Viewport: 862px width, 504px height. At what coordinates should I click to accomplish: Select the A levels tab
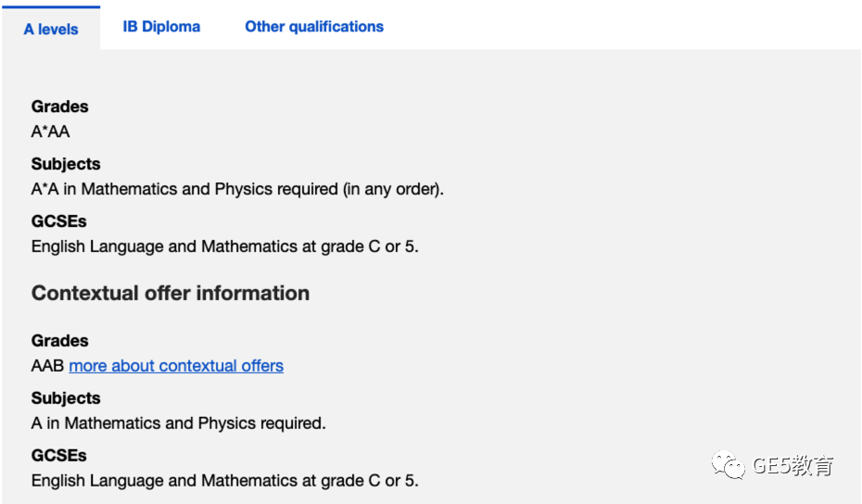coord(51,29)
